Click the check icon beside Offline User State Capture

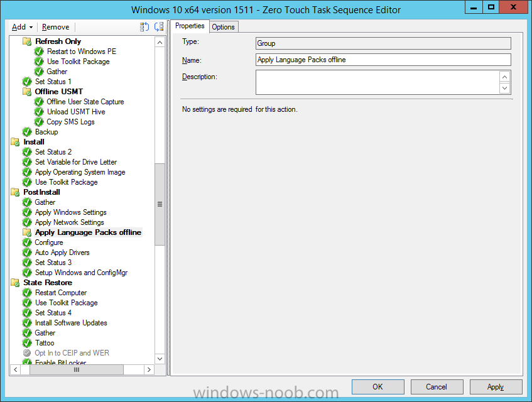tap(39, 102)
